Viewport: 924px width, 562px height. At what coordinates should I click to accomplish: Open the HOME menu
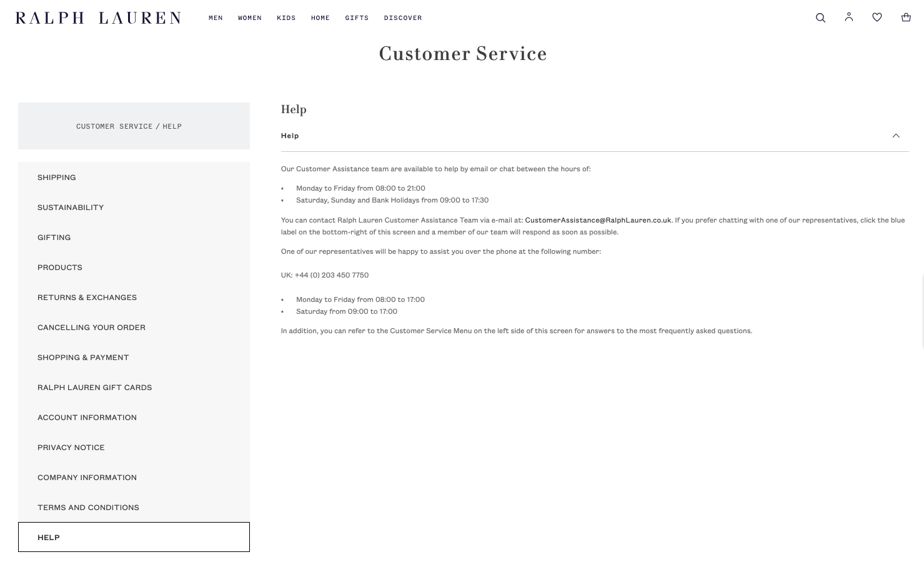point(320,18)
